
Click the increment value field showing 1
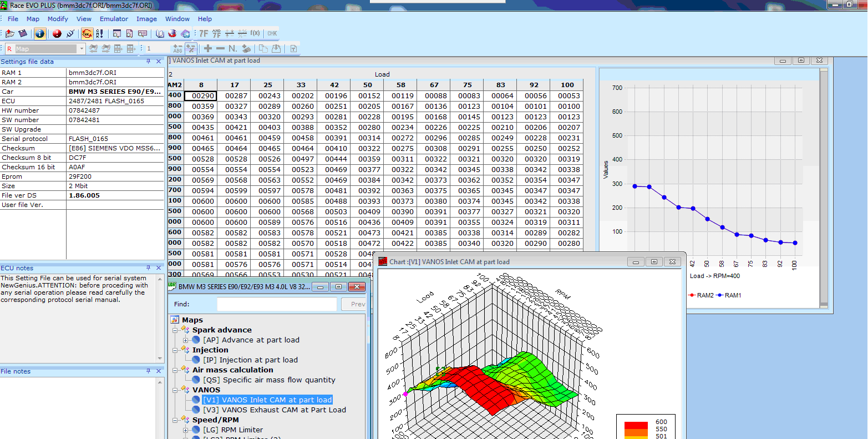(158, 49)
